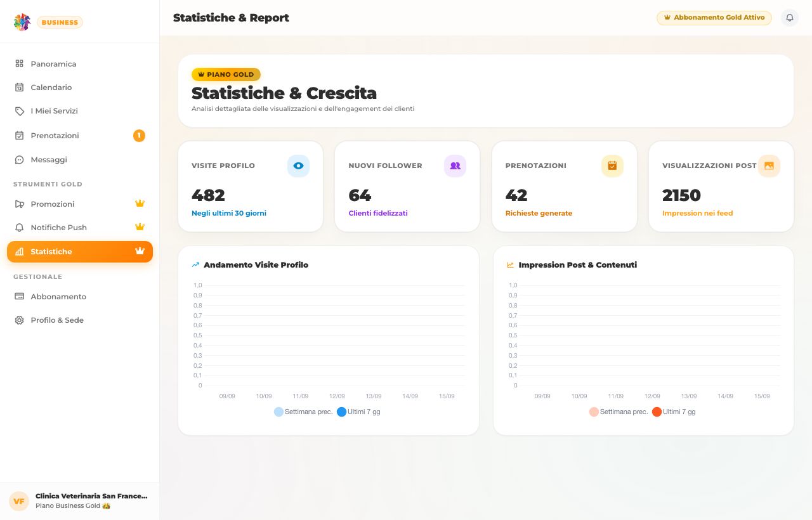This screenshot has width=812, height=520.
Task: Click the Panoramica grid icon
Action: pos(19,64)
